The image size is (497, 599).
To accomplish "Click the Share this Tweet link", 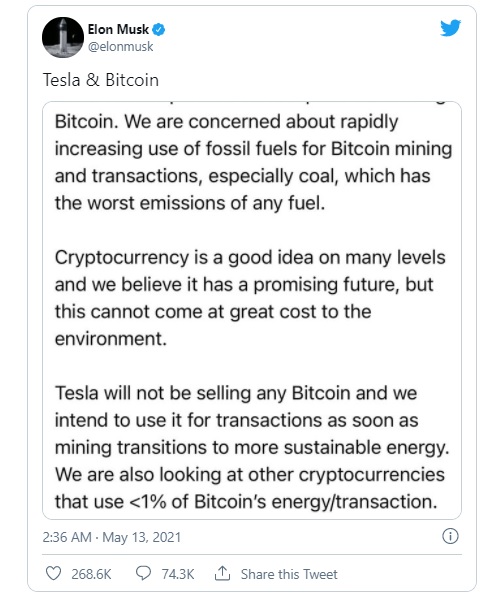I will pyautogui.click(x=289, y=574).
